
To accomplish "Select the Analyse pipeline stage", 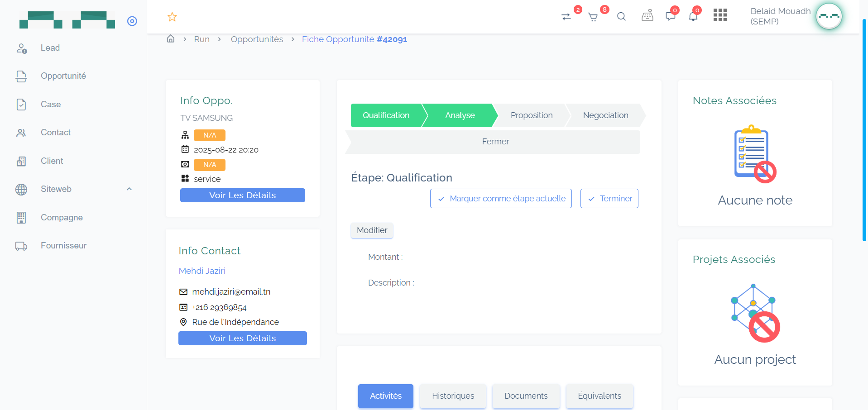I will 460,115.
